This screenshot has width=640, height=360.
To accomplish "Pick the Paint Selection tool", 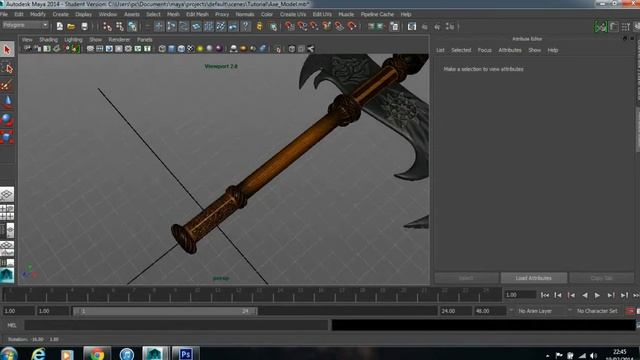I will (x=7, y=85).
